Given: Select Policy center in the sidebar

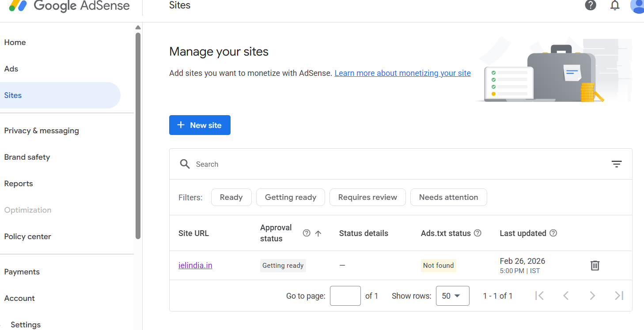Looking at the screenshot, I should [x=27, y=236].
